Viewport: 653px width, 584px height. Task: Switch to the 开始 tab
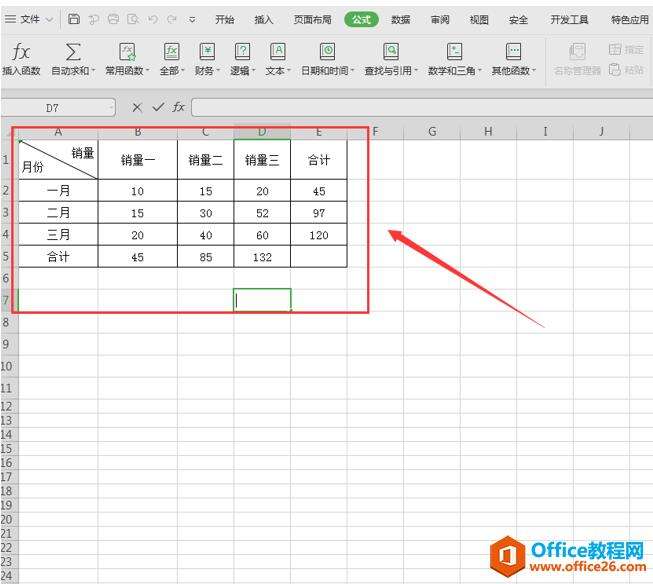point(224,20)
